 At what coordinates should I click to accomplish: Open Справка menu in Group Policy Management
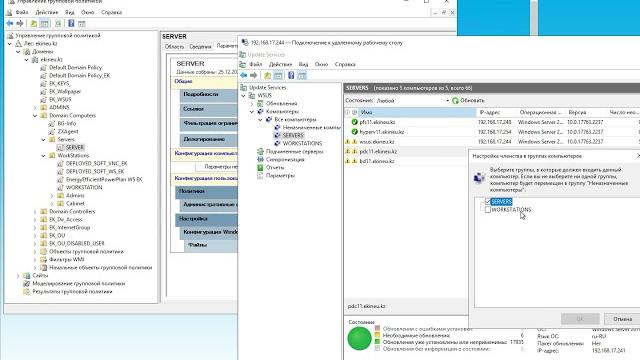tap(111, 12)
